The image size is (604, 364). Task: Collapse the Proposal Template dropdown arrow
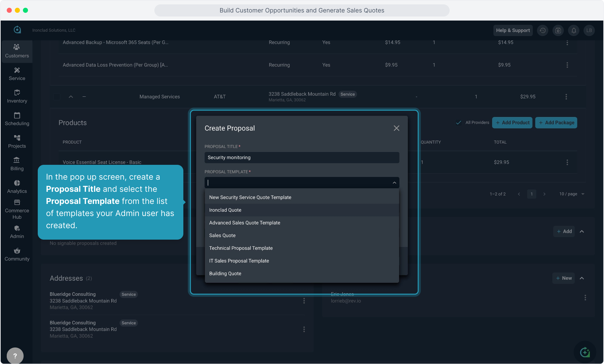click(x=394, y=183)
